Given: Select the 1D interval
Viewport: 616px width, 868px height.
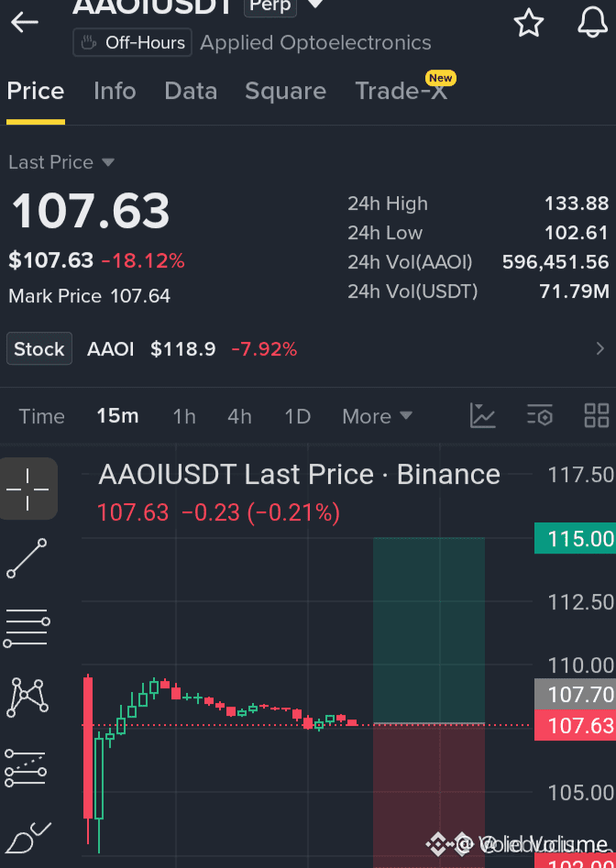Looking at the screenshot, I should click(x=297, y=416).
